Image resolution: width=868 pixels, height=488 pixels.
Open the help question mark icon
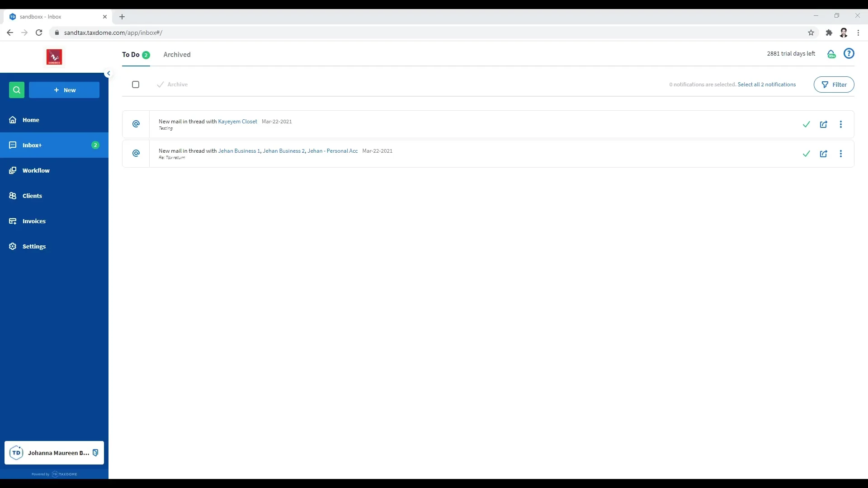849,53
